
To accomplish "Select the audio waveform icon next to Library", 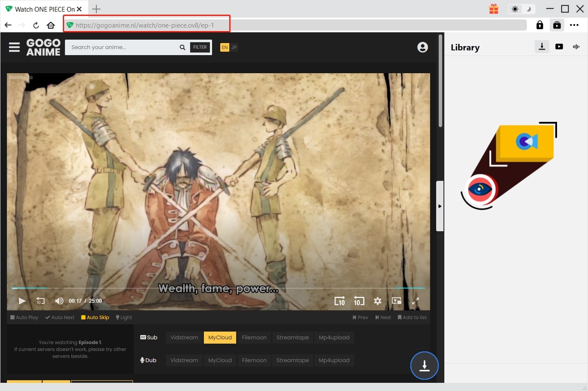I will pyautogui.click(x=576, y=47).
